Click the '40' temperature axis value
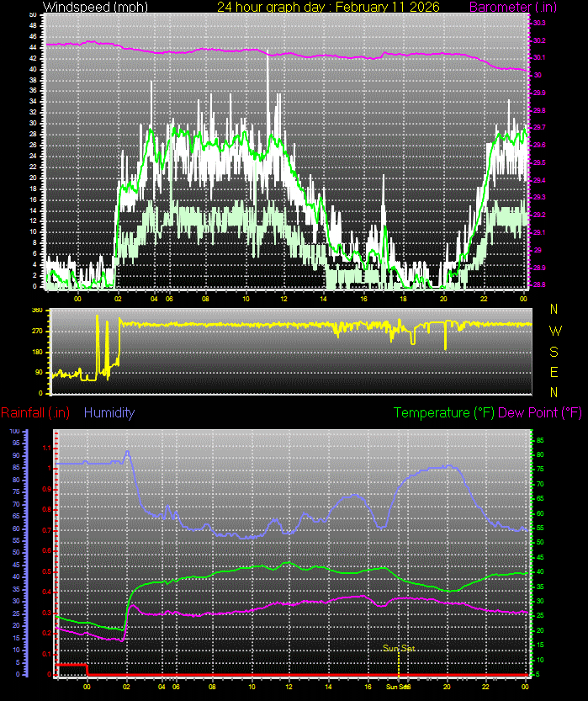Screen dimensions: 588x701 click(540, 571)
